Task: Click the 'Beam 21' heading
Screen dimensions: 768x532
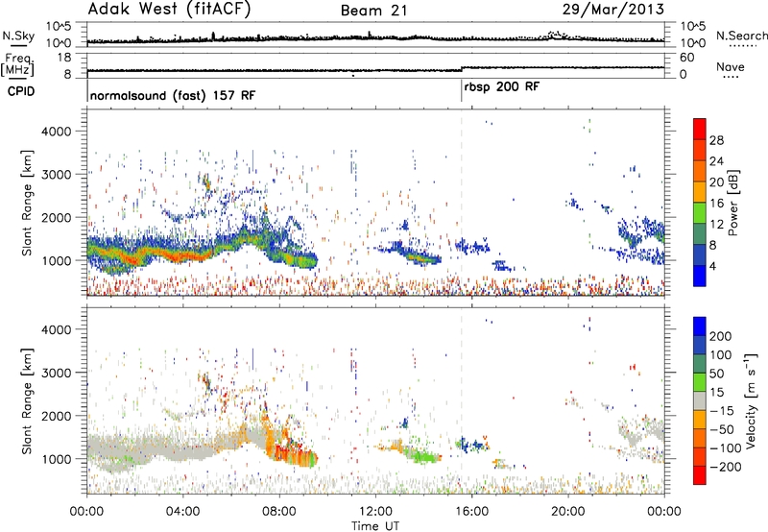Action: (374, 11)
